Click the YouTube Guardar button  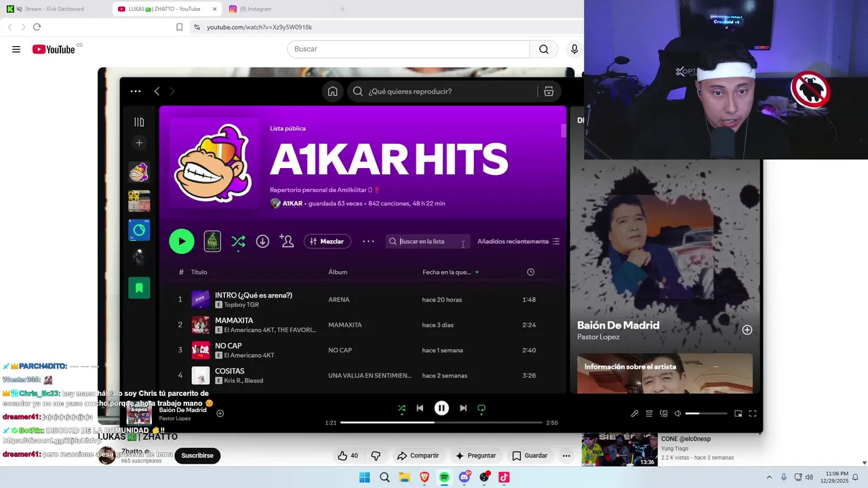point(530,455)
